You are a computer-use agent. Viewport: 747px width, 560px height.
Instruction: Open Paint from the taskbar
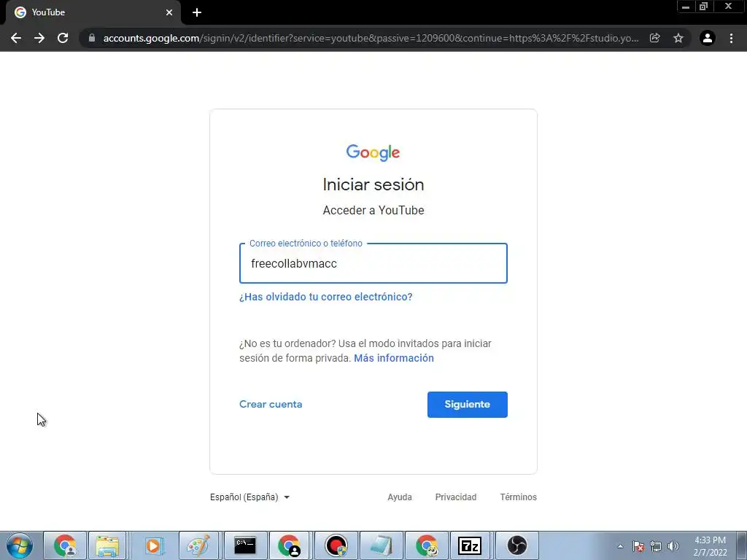pyautogui.click(x=198, y=545)
